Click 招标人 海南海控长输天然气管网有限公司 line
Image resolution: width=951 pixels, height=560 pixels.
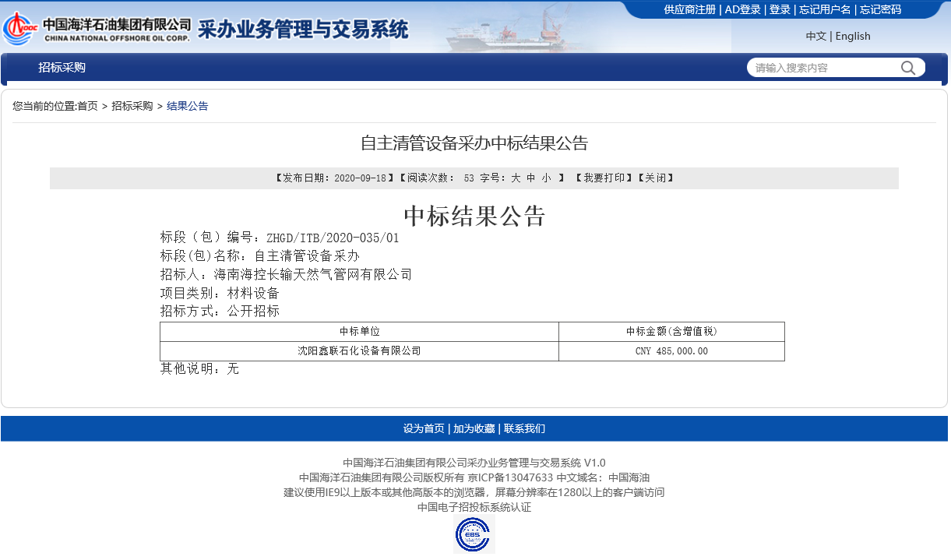coord(286,274)
